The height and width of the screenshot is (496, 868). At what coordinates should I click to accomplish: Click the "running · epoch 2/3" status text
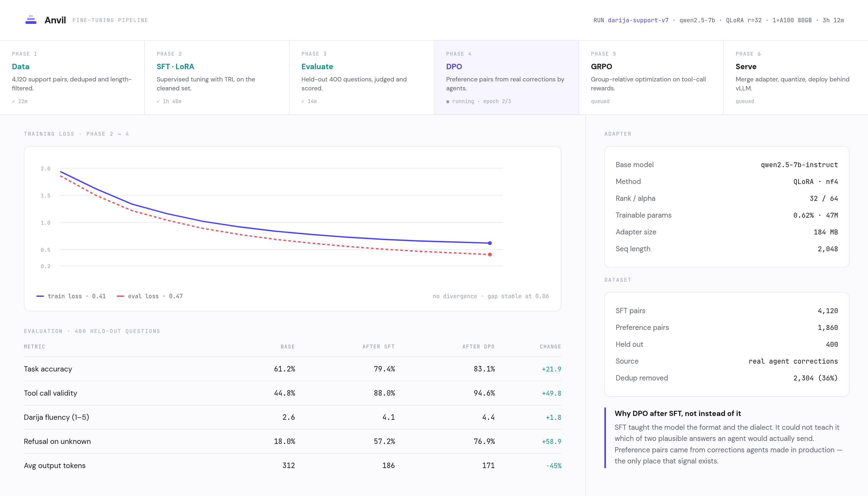click(481, 101)
